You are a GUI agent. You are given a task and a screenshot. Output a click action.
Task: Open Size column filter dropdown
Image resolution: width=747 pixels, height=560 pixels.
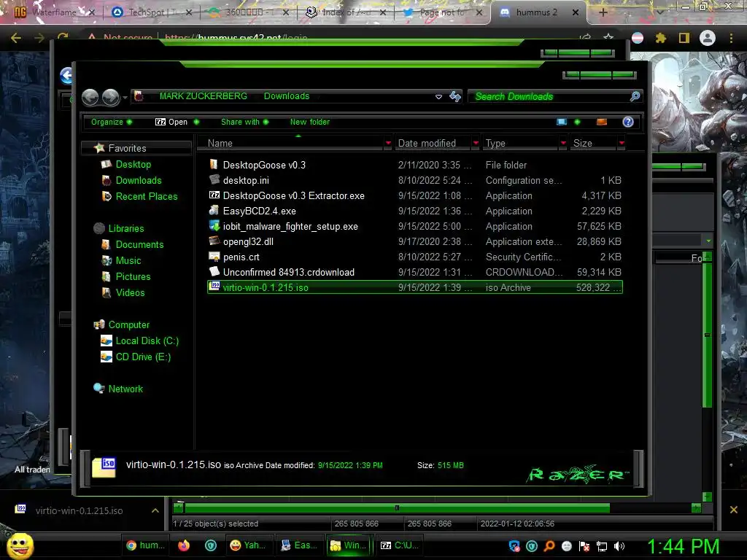tap(622, 144)
